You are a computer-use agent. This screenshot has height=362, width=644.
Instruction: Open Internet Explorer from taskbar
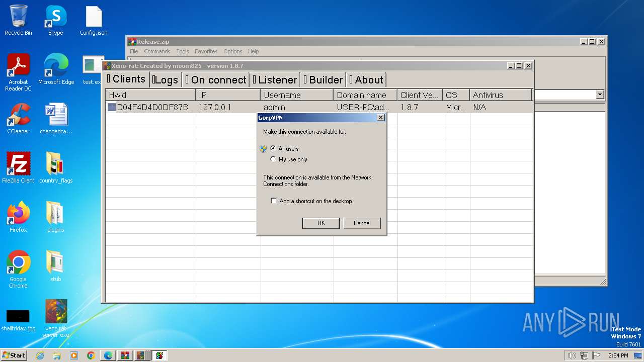40,355
